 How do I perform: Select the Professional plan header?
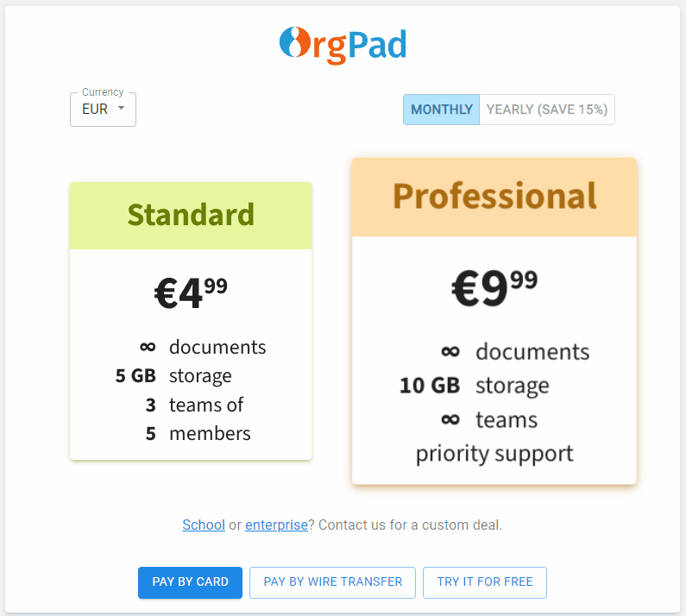click(x=494, y=197)
